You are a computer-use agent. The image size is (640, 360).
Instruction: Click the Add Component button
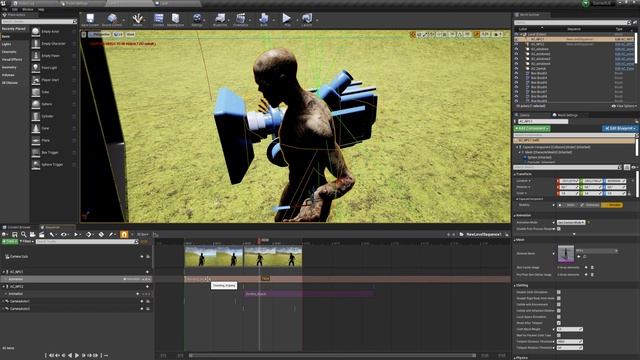tap(532, 128)
